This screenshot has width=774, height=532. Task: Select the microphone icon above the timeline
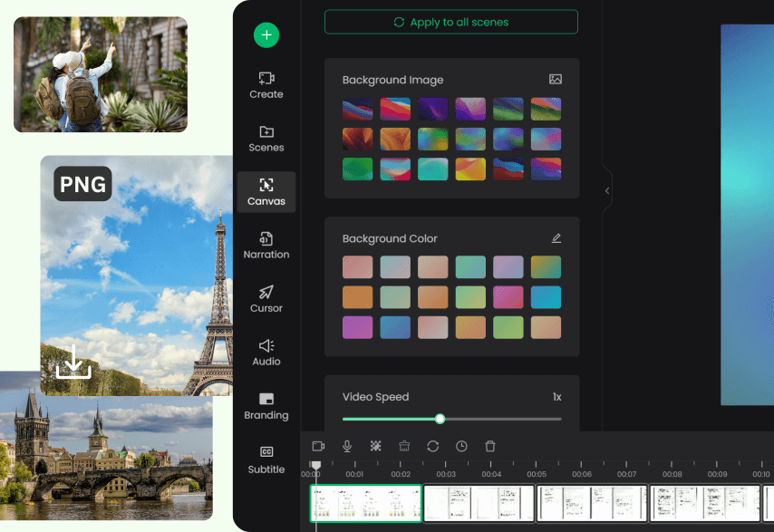click(x=346, y=446)
